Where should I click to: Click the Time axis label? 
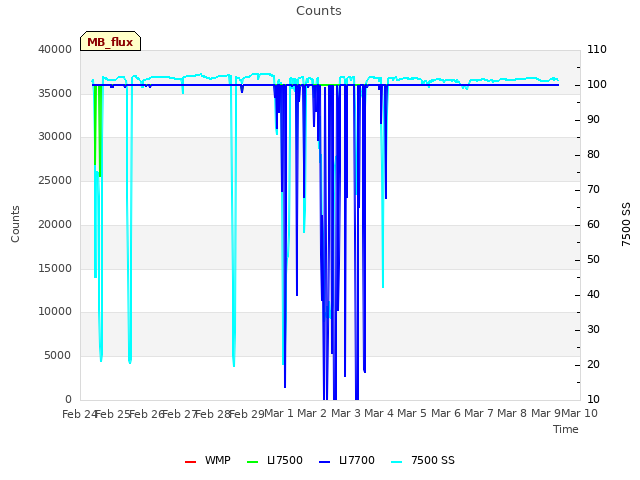point(566,429)
